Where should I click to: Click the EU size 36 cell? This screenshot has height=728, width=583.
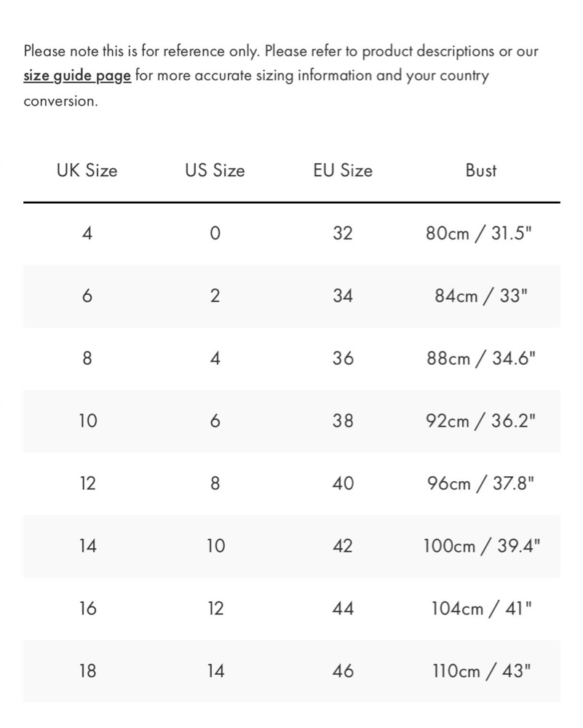[x=343, y=358]
